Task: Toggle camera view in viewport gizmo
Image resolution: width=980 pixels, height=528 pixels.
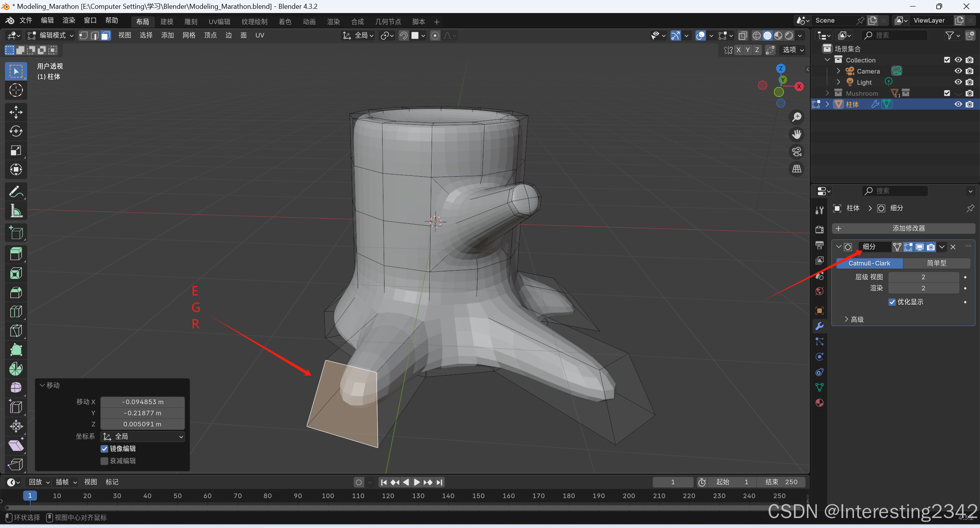Action: 797,152
